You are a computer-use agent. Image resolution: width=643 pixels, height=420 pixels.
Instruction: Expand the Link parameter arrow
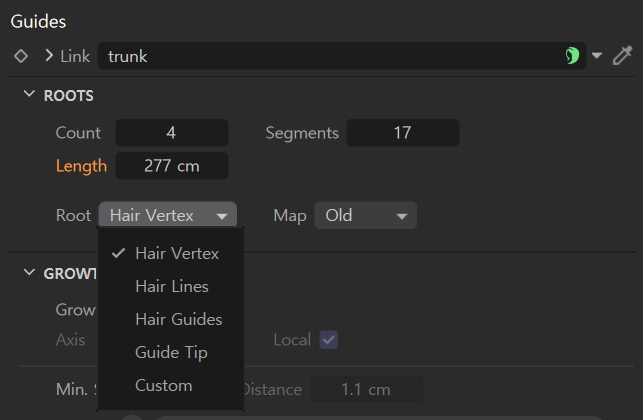[x=48, y=56]
